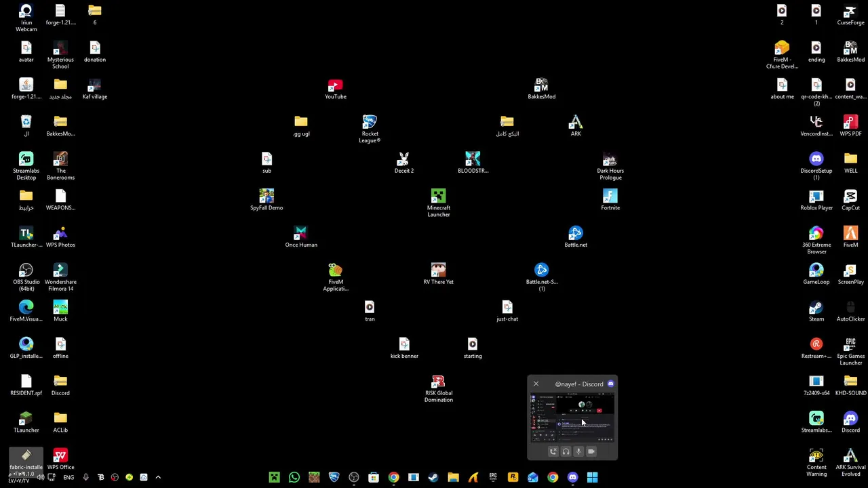This screenshot has height=488, width=868.
Task: Open the ACLib folder
Action: (x=60, y=422)
